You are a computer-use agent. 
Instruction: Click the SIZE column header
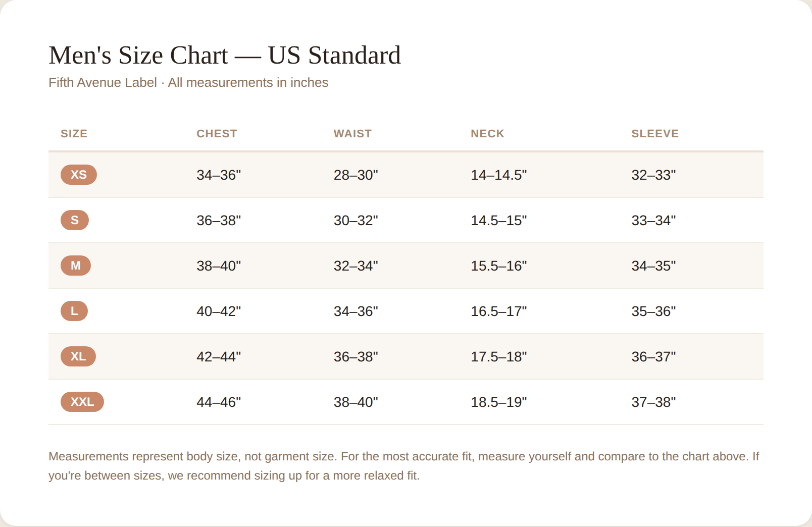click(x=74, y=134)
